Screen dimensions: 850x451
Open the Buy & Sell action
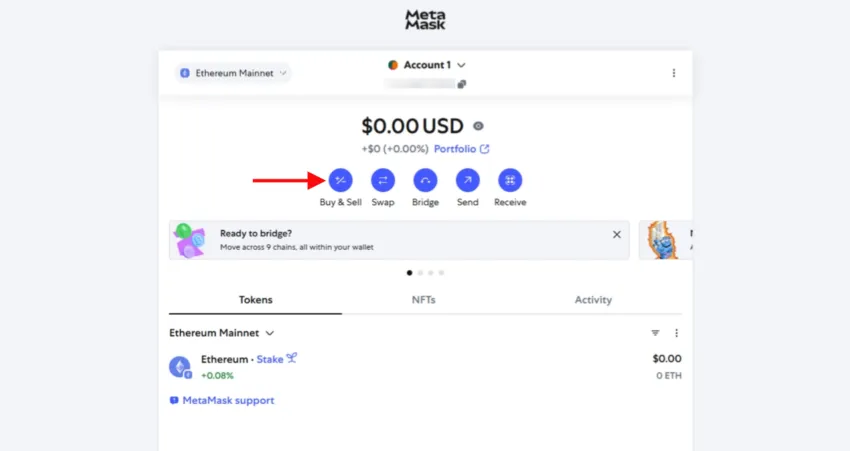pos(340,181)
